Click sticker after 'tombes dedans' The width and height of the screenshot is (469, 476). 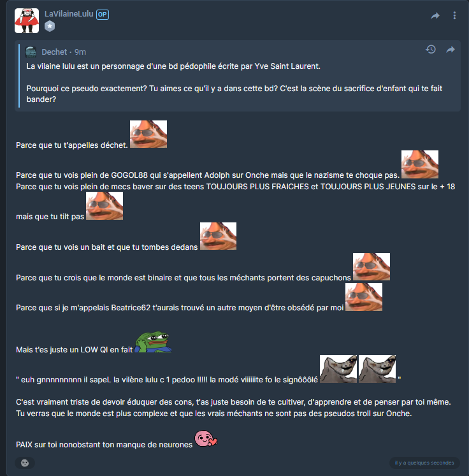click(x=219, y=236)
